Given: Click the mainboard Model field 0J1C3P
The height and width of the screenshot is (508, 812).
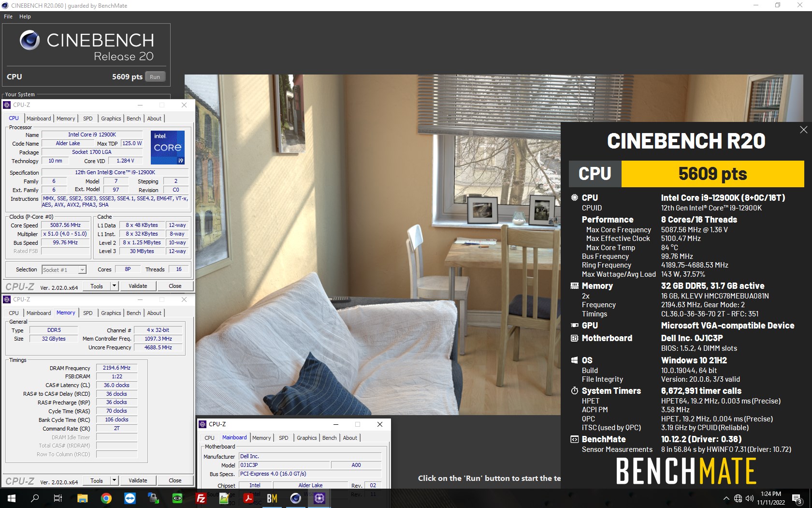Looking at the screenshot, I should (285, 465).
